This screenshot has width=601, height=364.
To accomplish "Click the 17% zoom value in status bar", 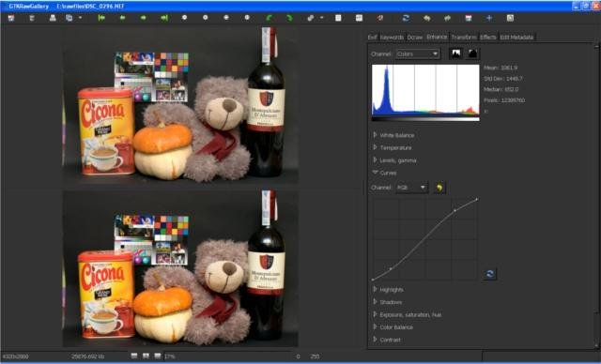I will [x=169, y=356].
